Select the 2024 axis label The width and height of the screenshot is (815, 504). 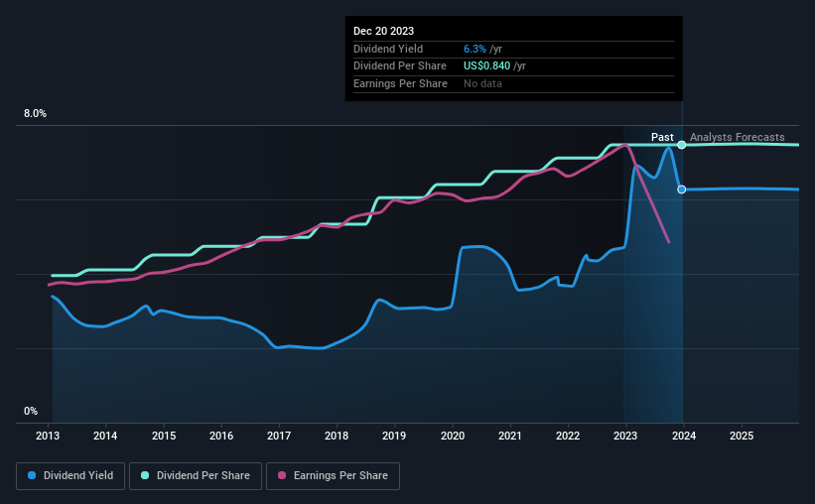[684, 436]
